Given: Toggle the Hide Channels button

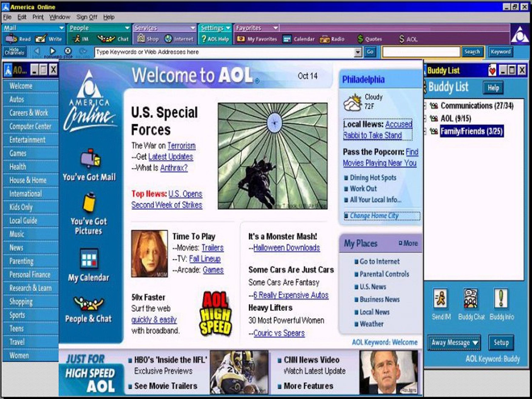Looking at the screenshot, I should point(14,51).
